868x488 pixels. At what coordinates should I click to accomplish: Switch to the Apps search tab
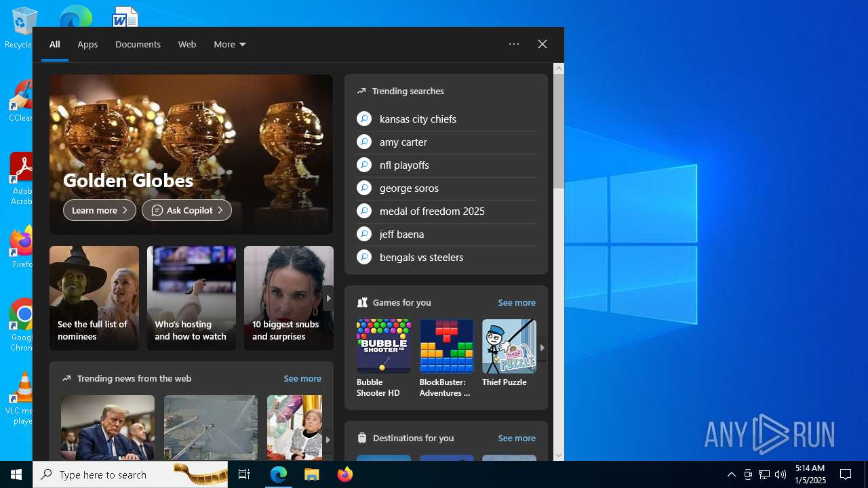[x=87, y=44]
